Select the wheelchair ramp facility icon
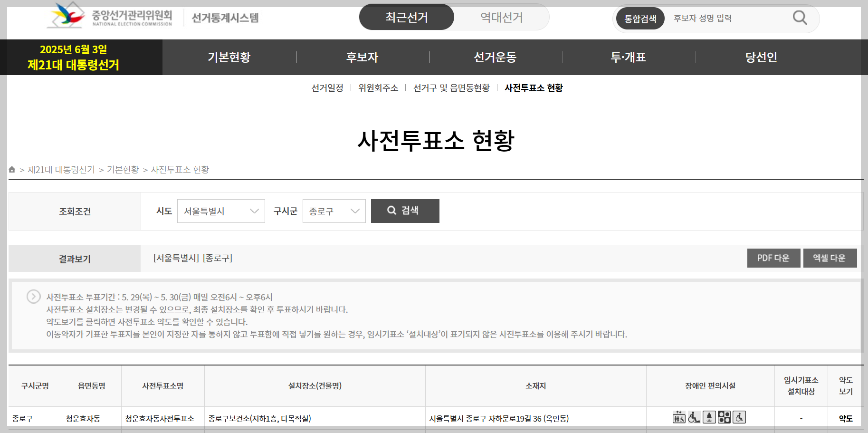The image size is (868, 433). point(694,418)
